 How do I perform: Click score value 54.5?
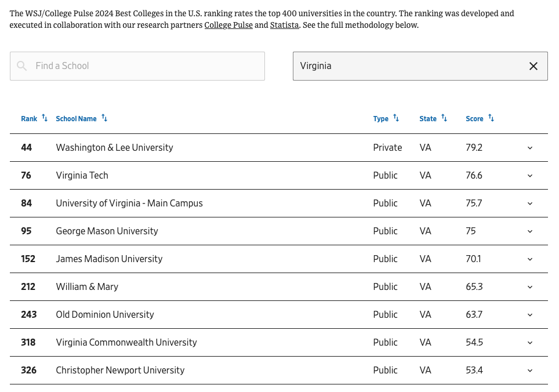click(x=474, y=342)
